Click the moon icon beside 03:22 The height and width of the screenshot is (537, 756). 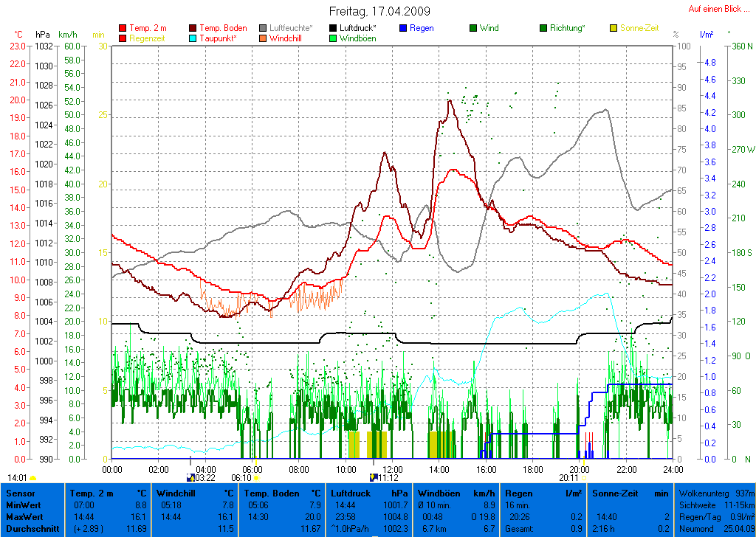click(190, 477)
